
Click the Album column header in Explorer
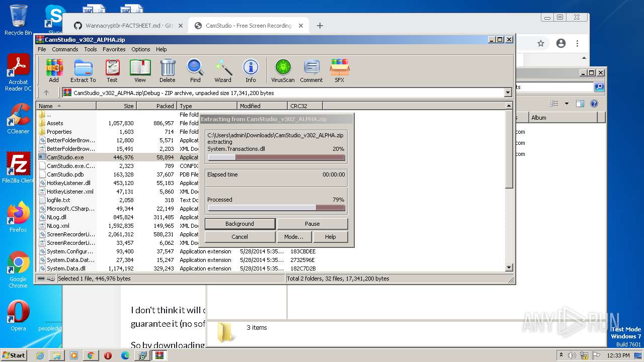pyautogui.click(x=562, y=118)
